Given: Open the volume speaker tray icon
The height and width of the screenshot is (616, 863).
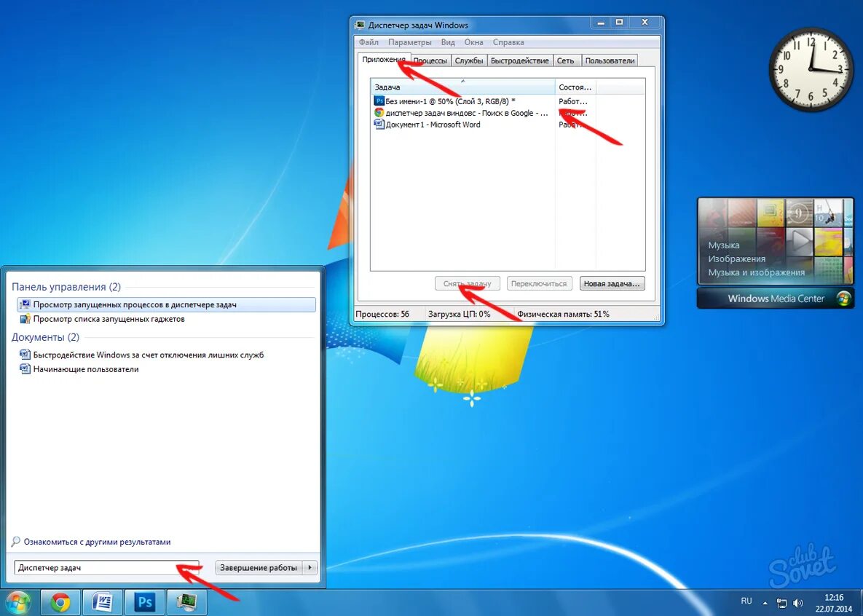Looking at the screenshot, I should [798, 604].
